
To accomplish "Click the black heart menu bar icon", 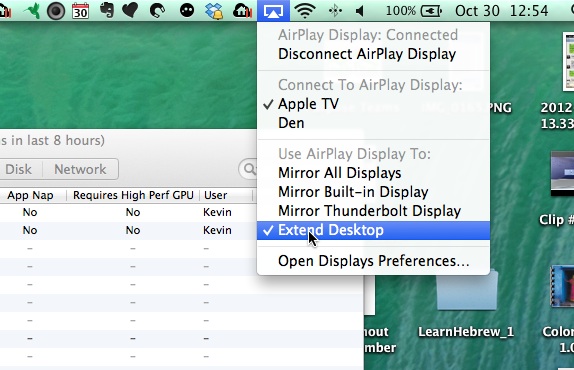I will point(130,11).
